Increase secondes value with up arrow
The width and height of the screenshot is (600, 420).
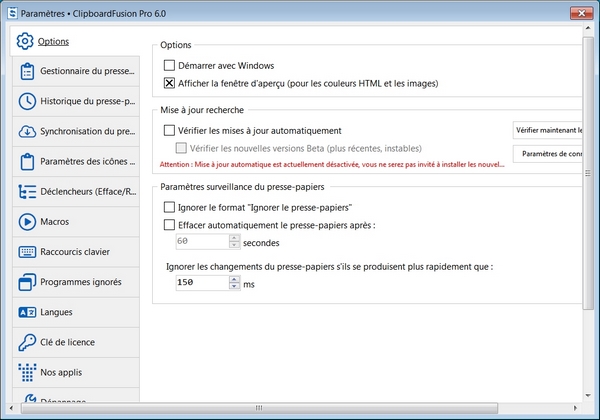[235, 238]
